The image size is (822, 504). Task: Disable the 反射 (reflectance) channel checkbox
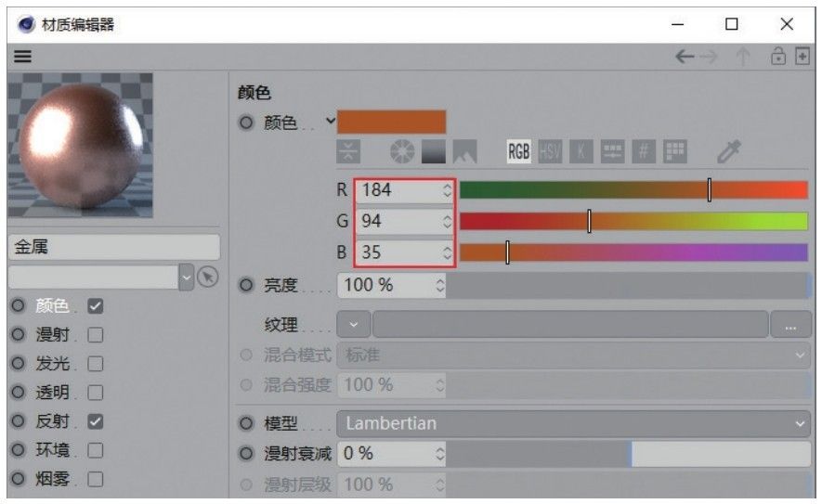click(x=95, y=421)
